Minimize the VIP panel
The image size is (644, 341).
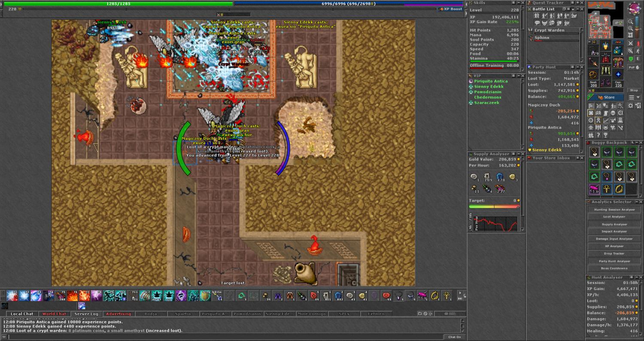tap(519, 76)
